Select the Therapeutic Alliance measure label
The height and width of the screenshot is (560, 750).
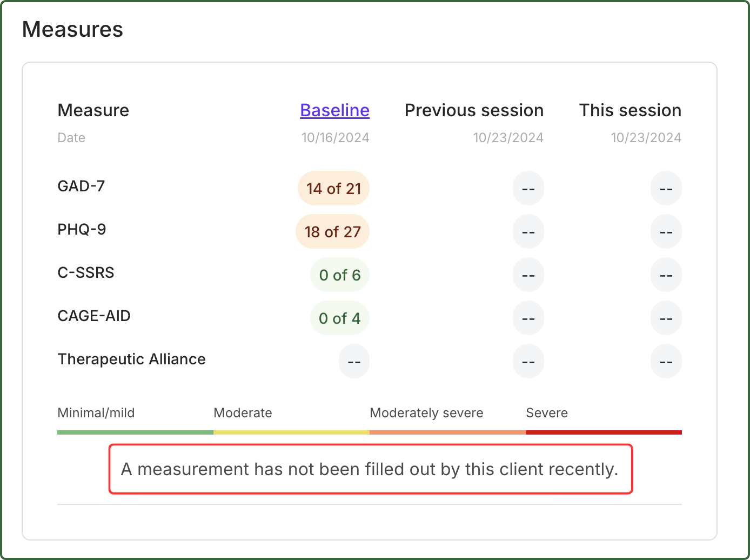coord(131,359)
